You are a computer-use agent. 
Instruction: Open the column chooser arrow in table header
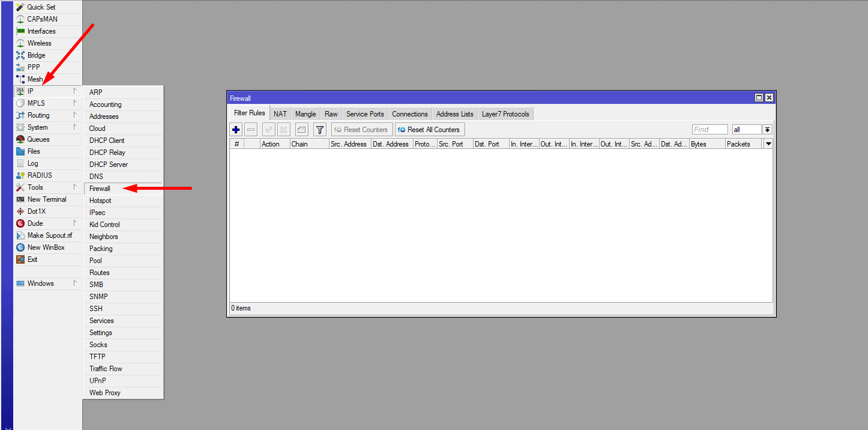(x=768, y=144)
